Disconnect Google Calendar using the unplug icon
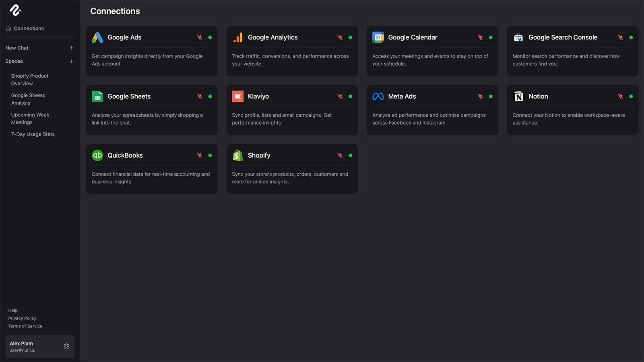Image resolution: width=644 pixels, height=362 pixels. point(480,37)
